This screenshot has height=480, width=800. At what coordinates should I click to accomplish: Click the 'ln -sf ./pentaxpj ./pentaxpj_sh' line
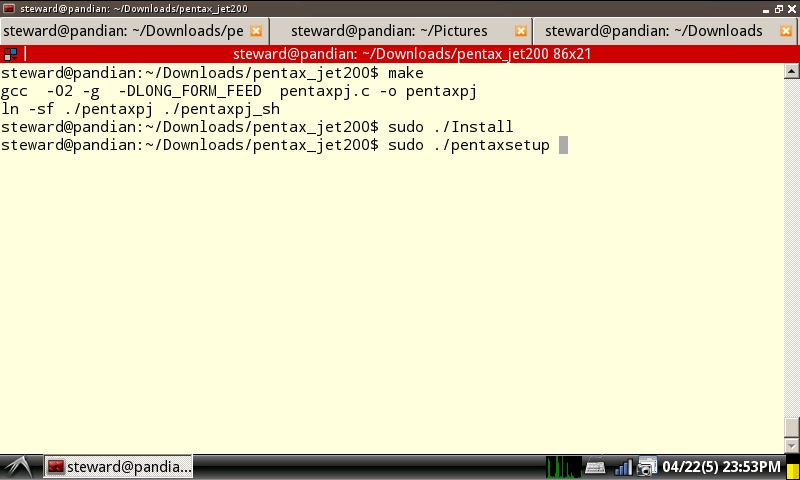(140, 109)
